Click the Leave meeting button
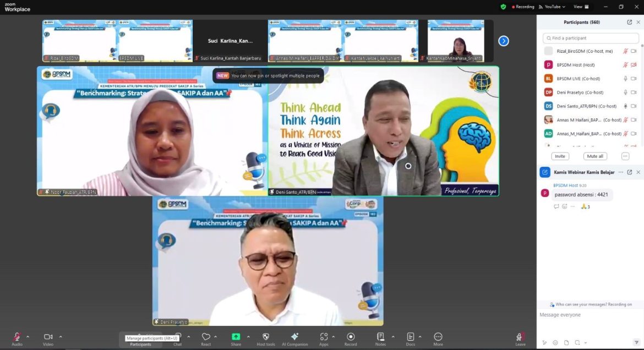The width and height of the screenshot is (644, 350). pos(520,339)
